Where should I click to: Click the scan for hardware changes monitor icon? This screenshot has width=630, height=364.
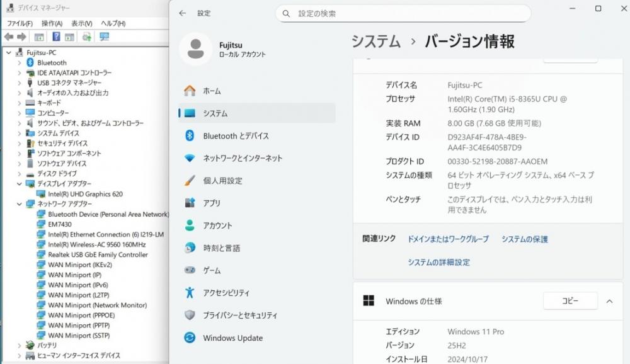click(105, 37)
